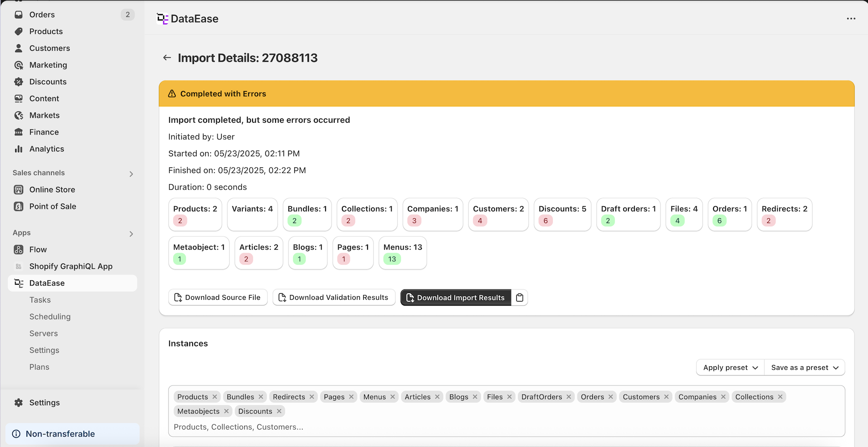The image size is (868, 447).
Task: Select the Redirects: 2 summary card
Action: (x=785, y=214)
